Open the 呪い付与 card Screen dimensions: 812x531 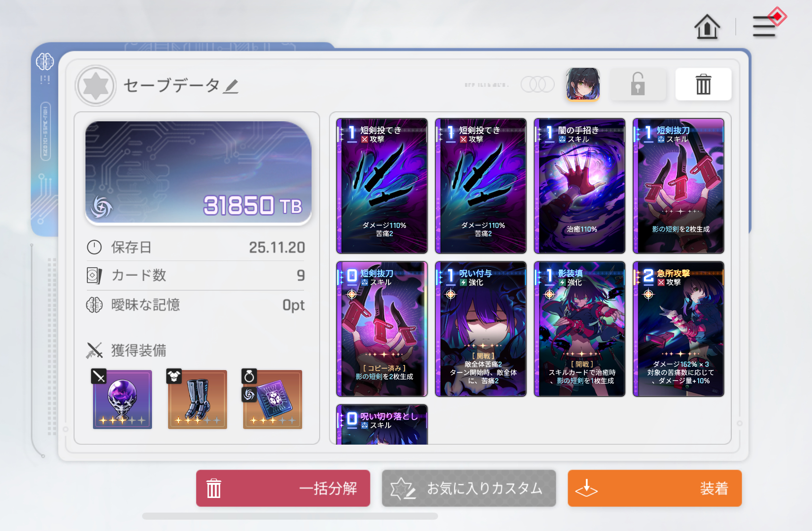[x=481, y=329]
